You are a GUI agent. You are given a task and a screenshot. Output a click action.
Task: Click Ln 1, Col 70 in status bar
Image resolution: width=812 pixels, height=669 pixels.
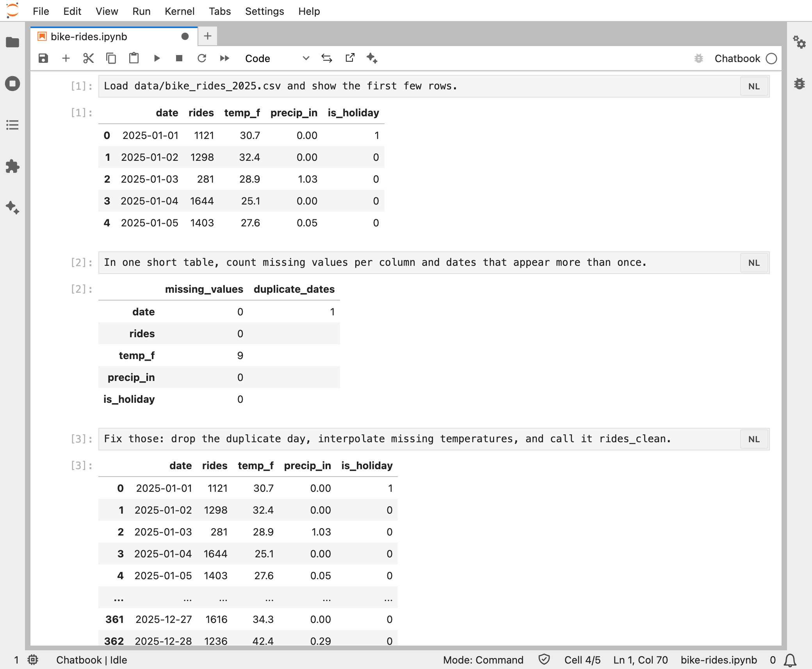pos(640,660)
